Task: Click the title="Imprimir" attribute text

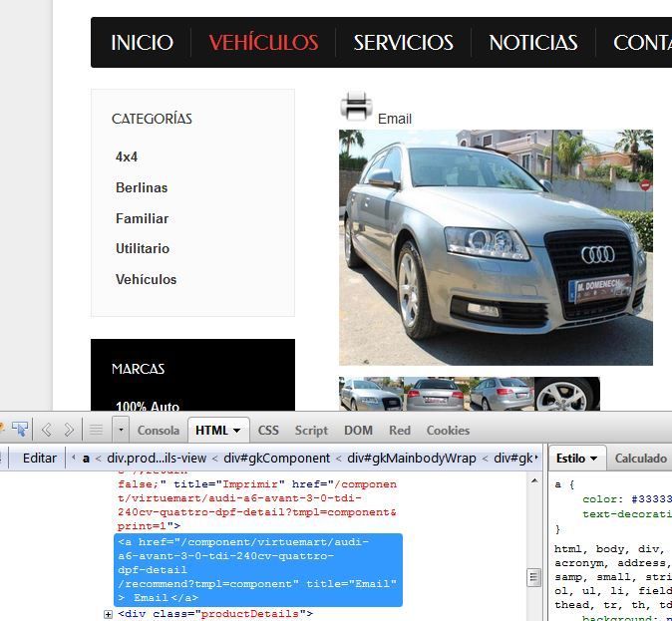Action: tap(229, 484)
